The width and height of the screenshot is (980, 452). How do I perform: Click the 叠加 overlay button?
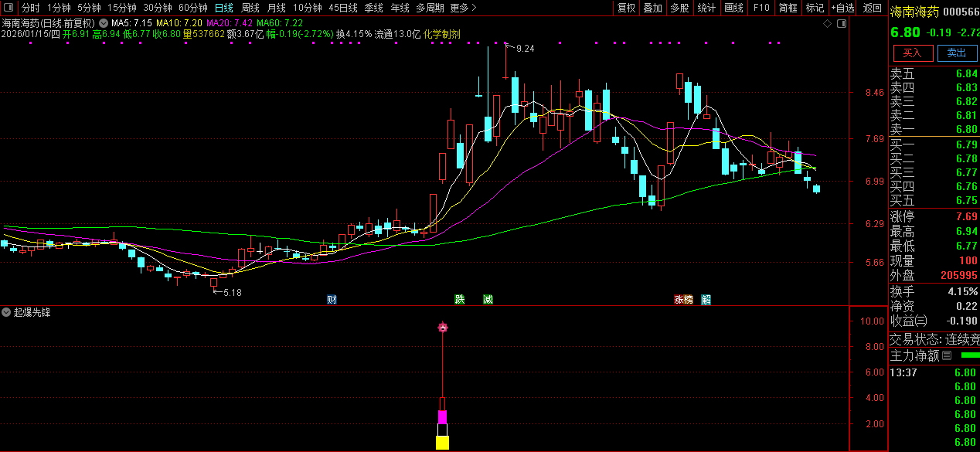653,8
